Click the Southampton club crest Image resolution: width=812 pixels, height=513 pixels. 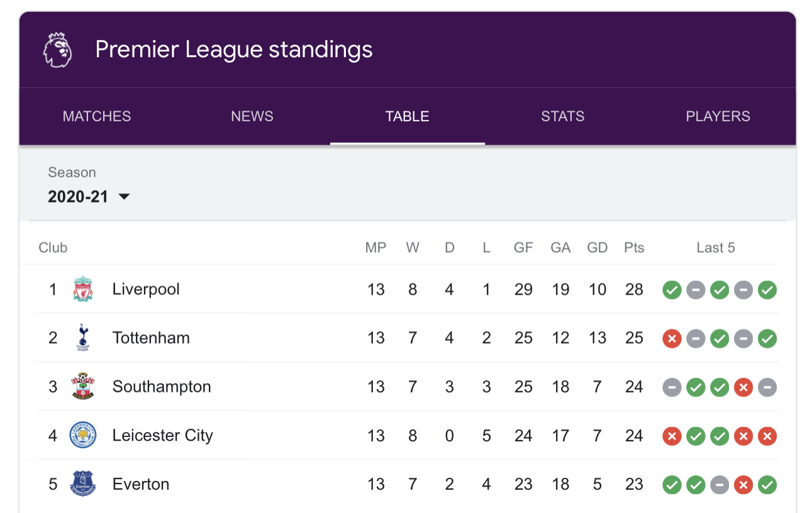tap(82, 387)
